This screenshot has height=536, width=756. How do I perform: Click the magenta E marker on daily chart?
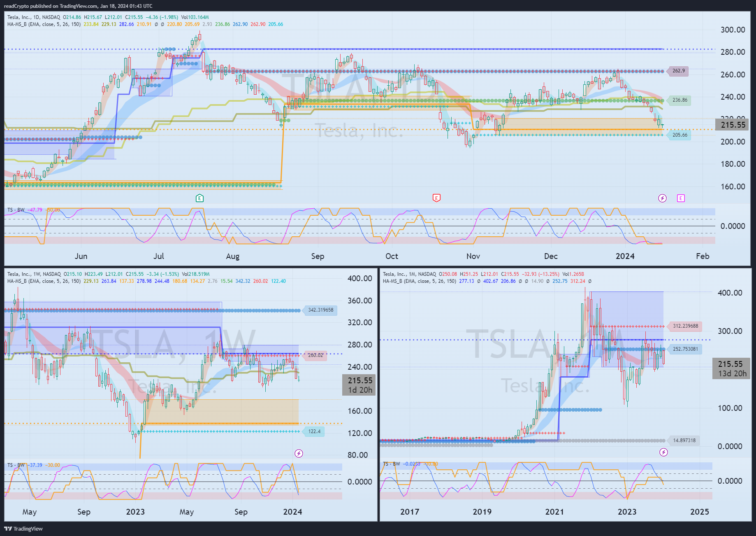681,198
